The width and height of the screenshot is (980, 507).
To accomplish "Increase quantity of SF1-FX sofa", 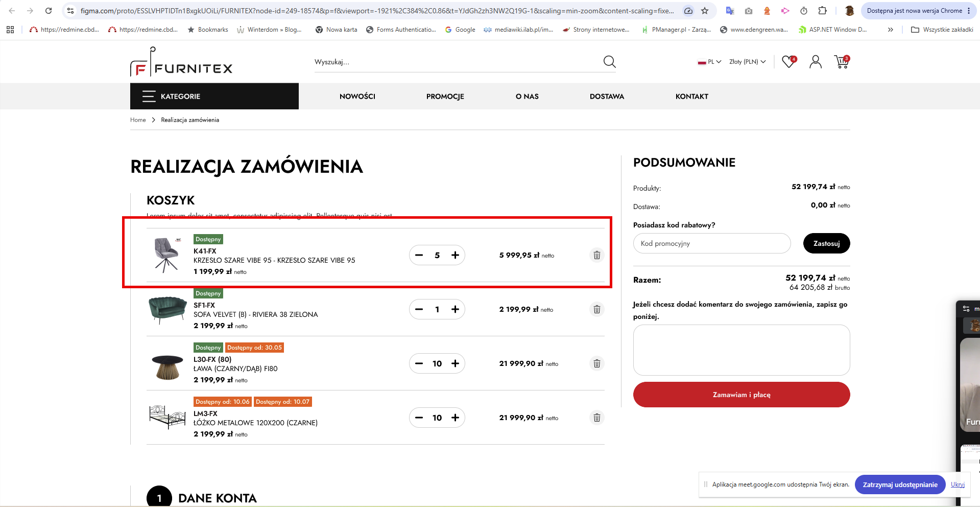I will coord(455,309).
